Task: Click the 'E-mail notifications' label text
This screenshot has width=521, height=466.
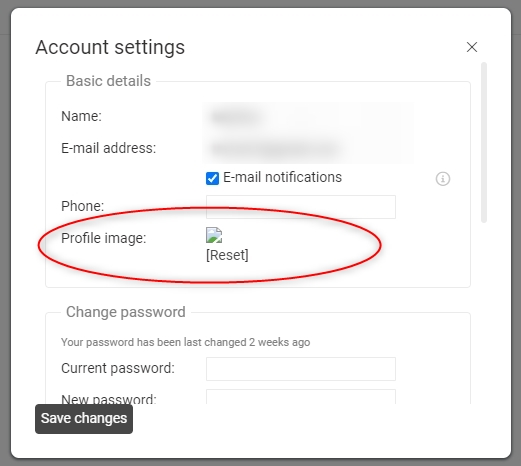Action: click(x=282, y=177)
